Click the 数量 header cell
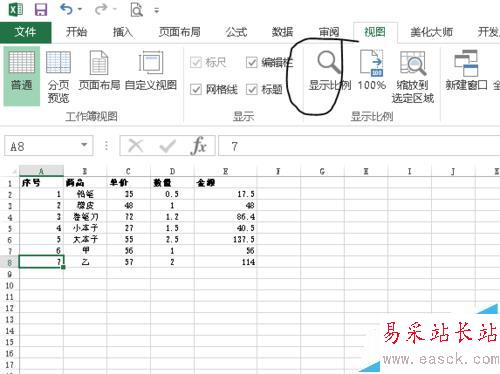The height and width of the screenshot is (374, 500). [x=172, y=183]
